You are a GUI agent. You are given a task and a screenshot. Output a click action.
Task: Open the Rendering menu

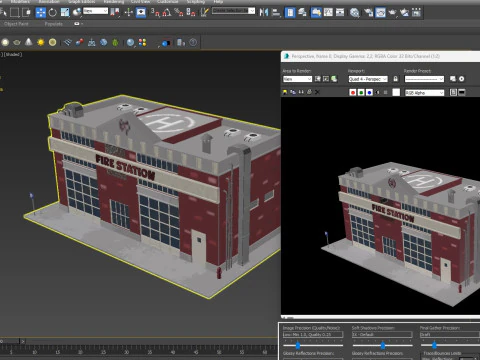113,1
